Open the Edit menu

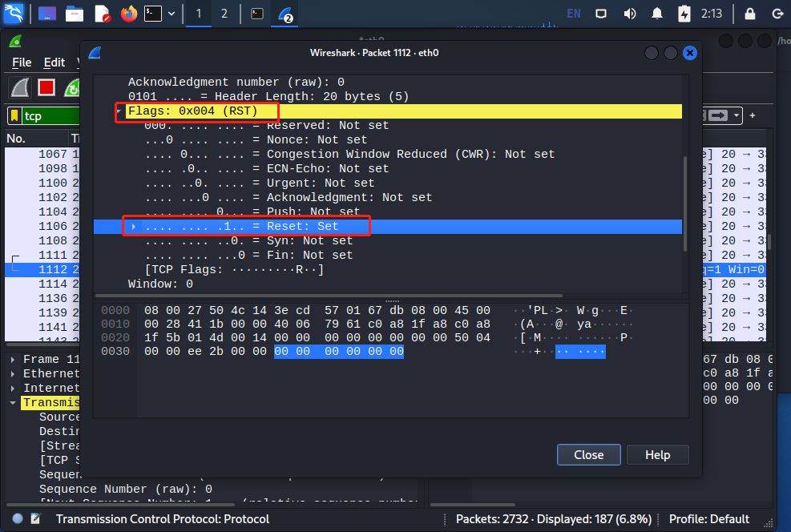click(x=54, y=62)
